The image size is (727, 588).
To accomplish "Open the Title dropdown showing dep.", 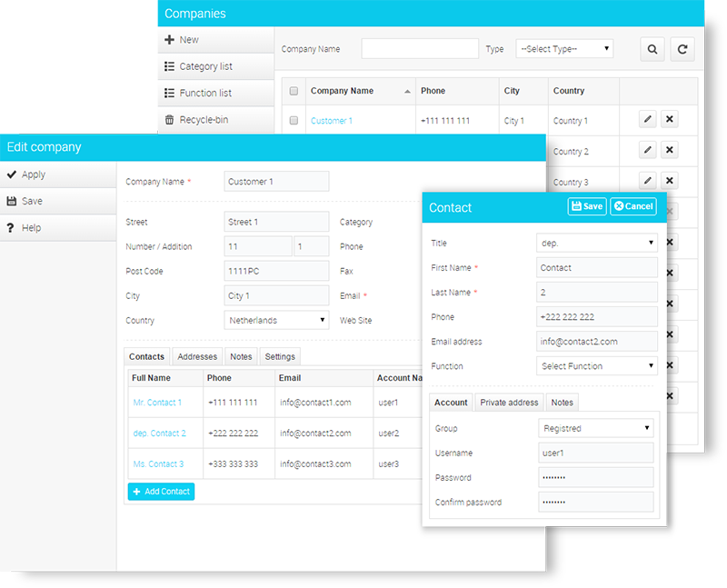I will 596,244.
